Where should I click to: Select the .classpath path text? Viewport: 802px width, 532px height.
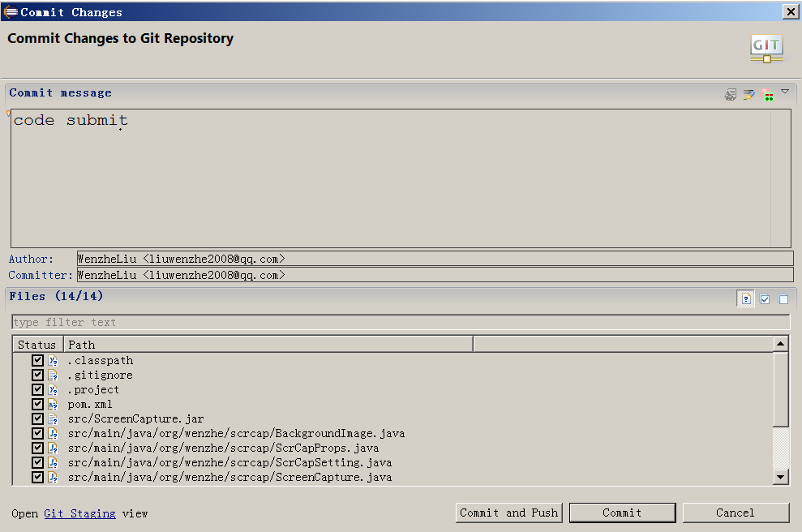(x=101, y=361)
